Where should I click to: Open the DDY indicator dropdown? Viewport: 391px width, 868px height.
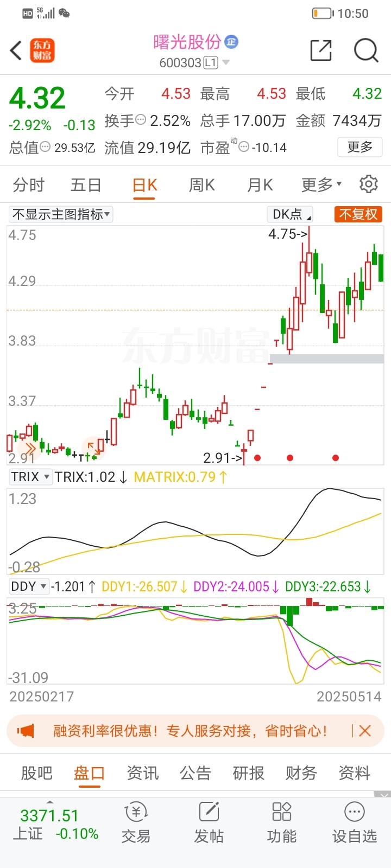(x=29, y=586)
